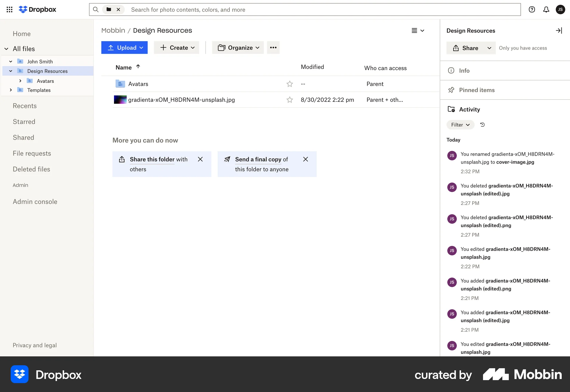Collapse the Design Resources folder tree
The width and height of the screenshot is (570, 392).
10,71
